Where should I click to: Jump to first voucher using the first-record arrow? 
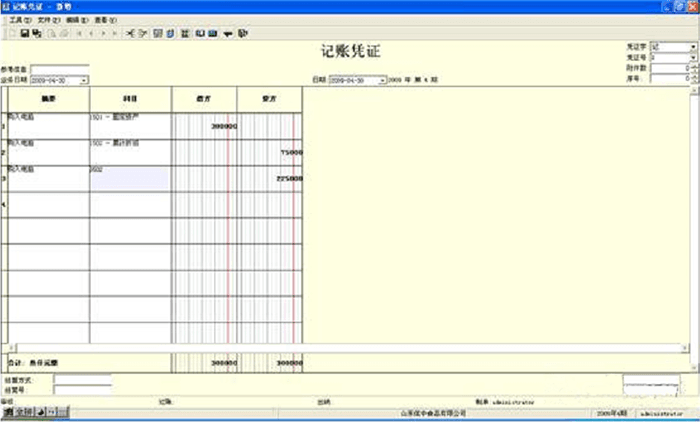point(80,33)
